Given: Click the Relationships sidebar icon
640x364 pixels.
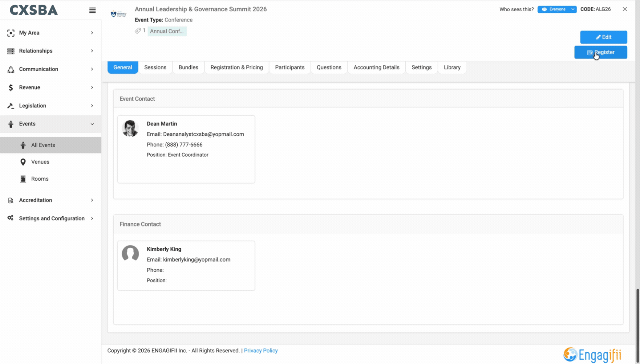Looking at the screenshot, I should tap(10, 51).
